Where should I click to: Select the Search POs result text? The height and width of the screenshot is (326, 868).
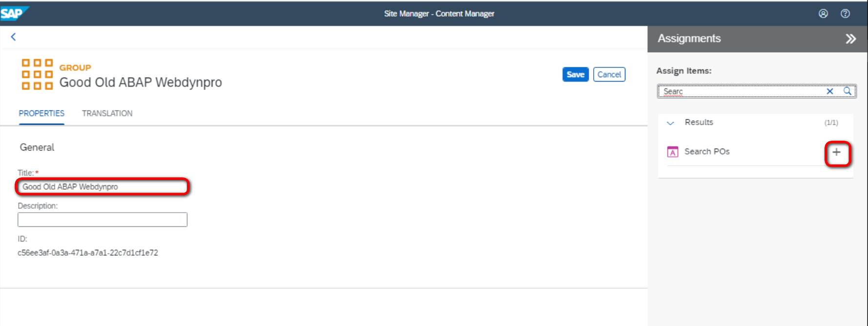[x=707, y=152]
